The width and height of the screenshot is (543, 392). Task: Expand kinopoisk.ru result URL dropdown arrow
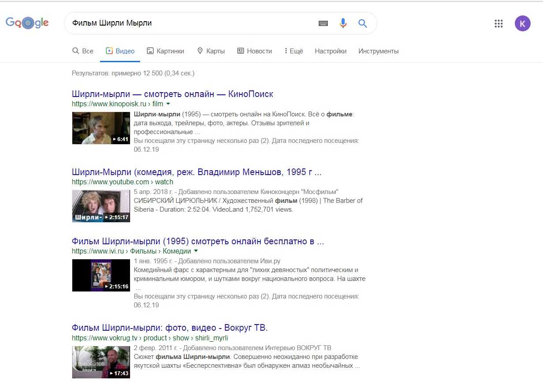click(168, 104)
